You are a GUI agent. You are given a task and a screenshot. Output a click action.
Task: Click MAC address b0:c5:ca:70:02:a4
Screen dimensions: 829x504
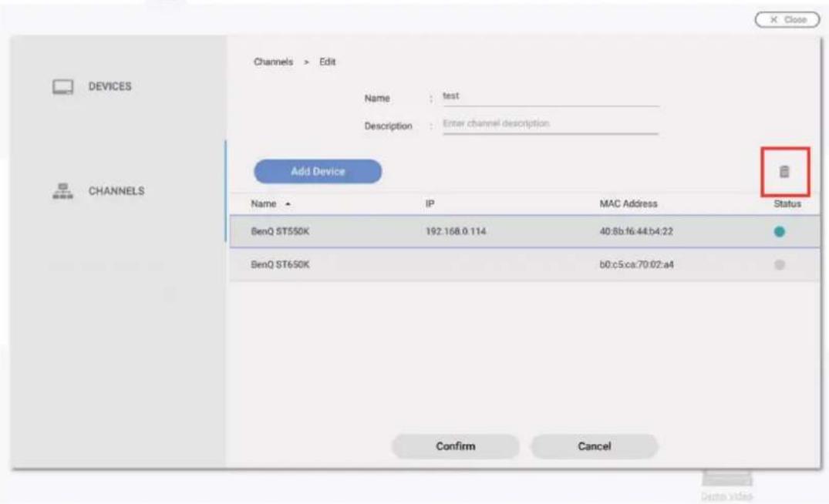click(636, 264)
